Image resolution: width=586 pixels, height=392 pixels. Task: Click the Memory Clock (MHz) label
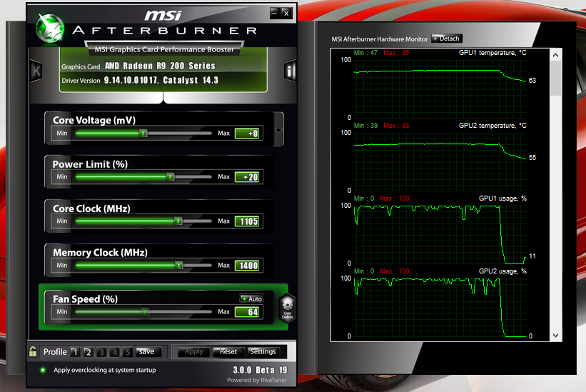100,253
